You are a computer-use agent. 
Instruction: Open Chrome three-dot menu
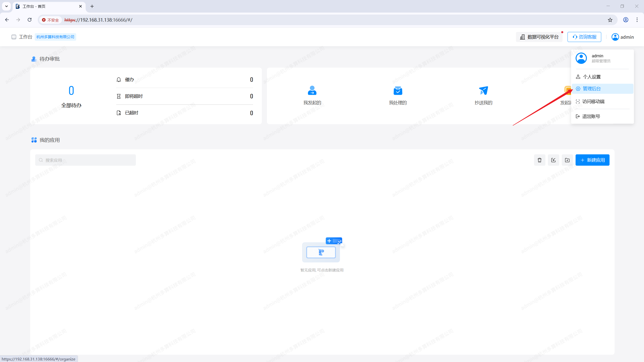point(637,20)
